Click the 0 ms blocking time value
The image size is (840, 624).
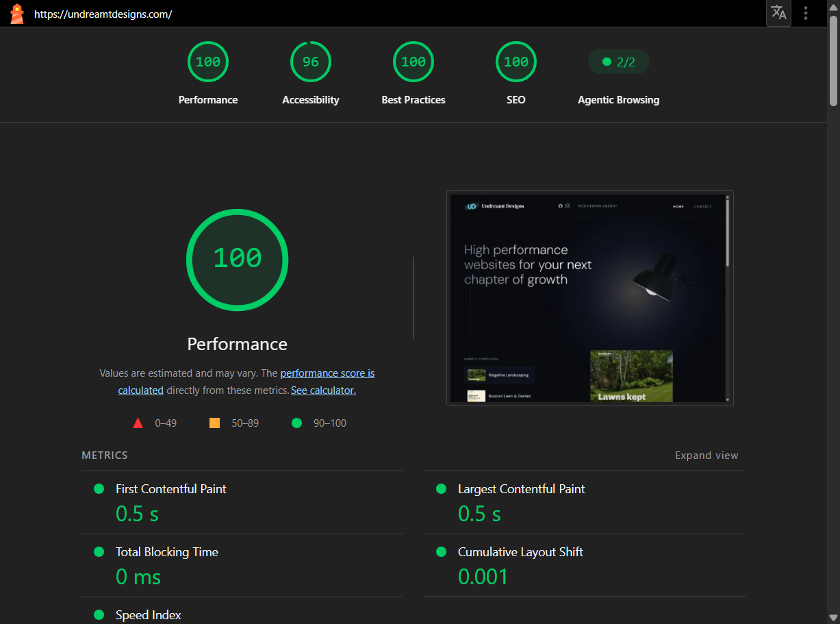pyautogui.click(x=138, y=577)
